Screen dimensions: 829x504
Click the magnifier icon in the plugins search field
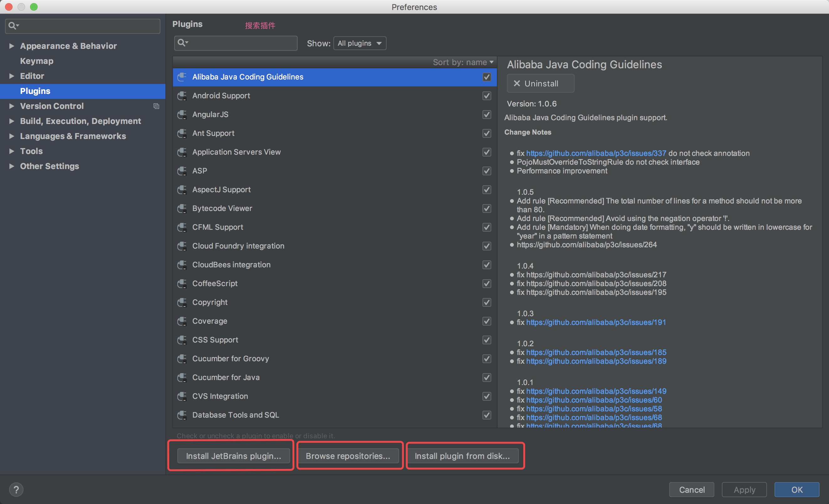click(182, 43)
